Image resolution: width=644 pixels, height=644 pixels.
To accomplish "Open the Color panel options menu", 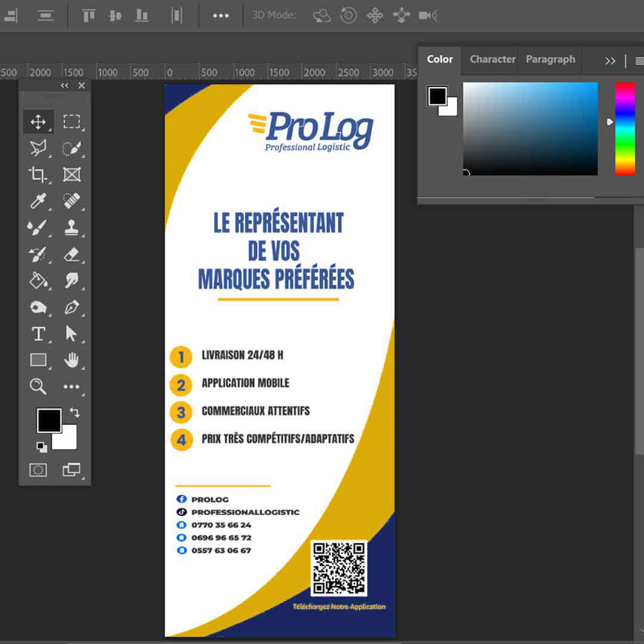I will tap(639, 61).
